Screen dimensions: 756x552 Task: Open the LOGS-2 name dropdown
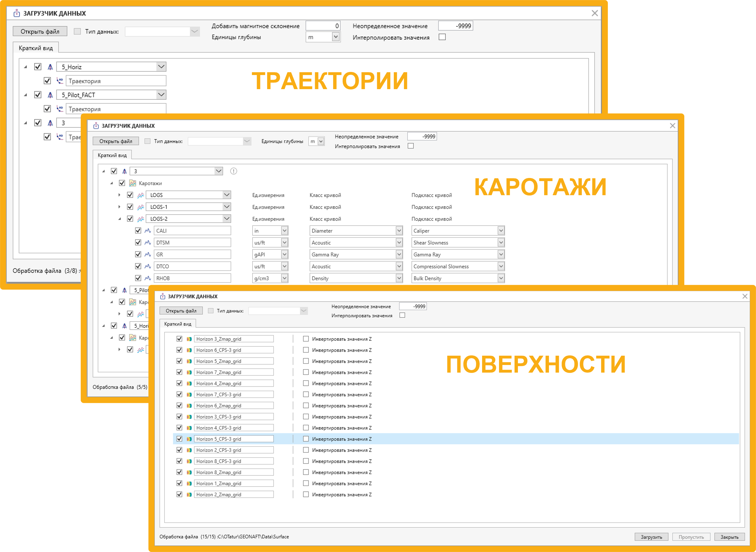(227, 219)
